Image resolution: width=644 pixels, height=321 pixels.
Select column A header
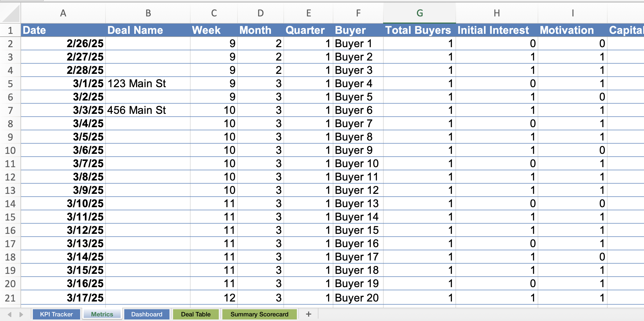(63, 13)
